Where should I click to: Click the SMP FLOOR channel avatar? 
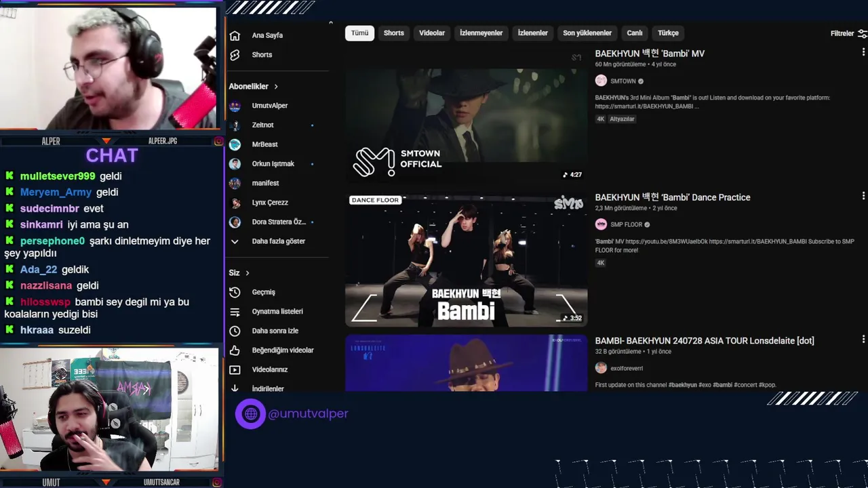(601, 224)
